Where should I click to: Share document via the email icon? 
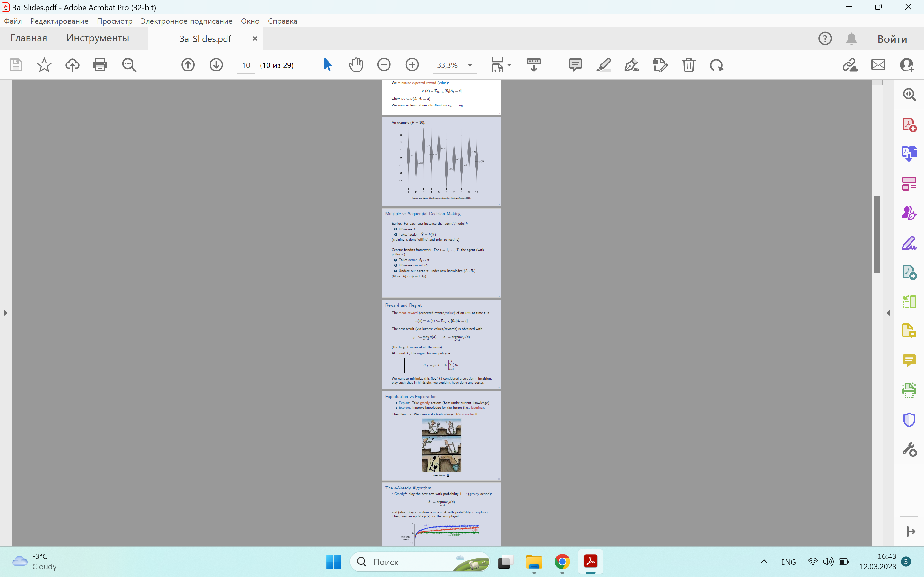[878, 65]
